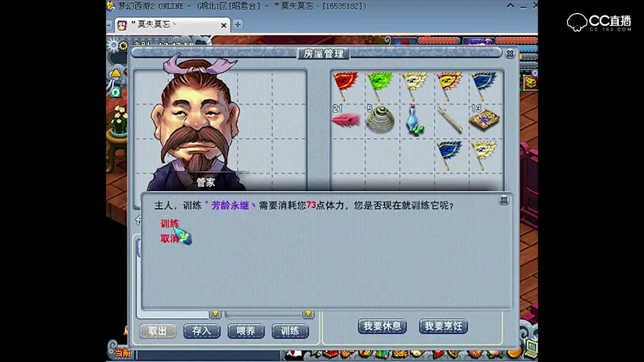Click the character avatar on the game tab

pos(122,25)
